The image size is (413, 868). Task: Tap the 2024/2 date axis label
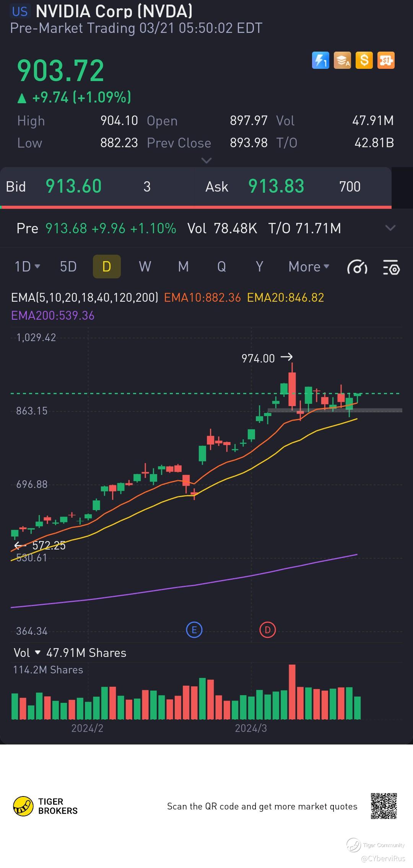click(x=87, y=728)
